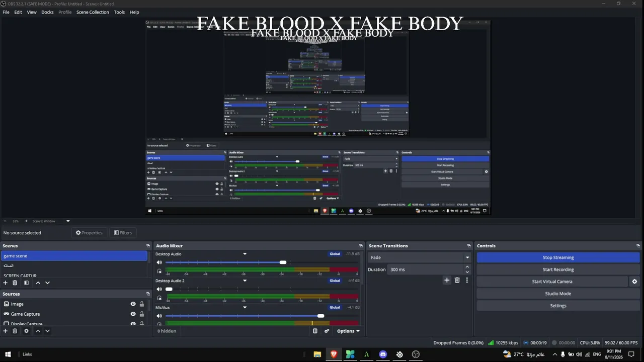Image resolution: width=644 pixels, height=362 pixels.
Task: Increase transition duration with up arrow
Action: click(467, 267)
